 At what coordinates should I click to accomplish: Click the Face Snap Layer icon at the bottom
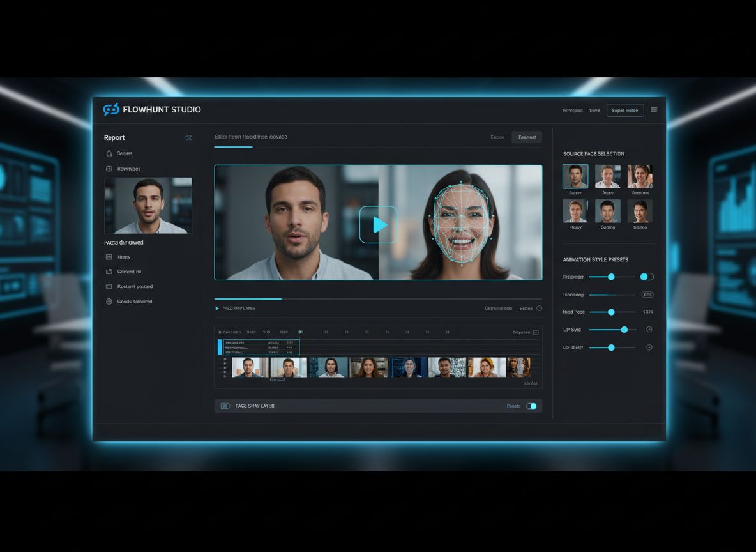[225, 406]
